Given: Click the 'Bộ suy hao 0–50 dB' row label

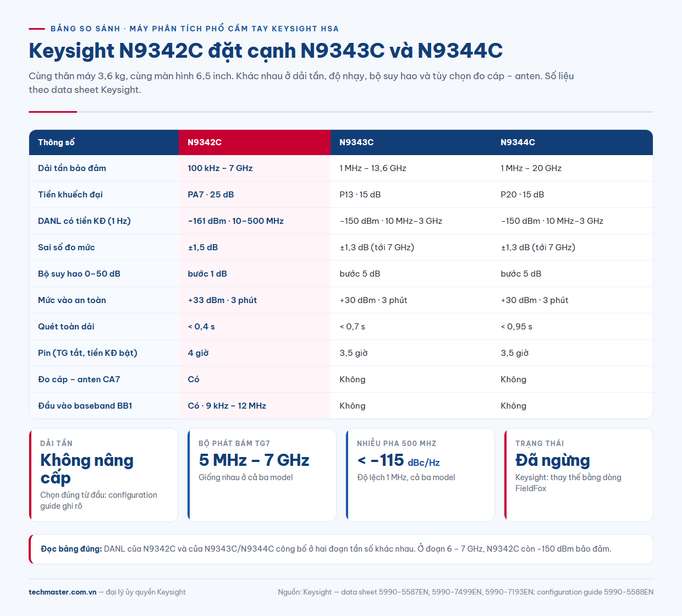Looking at the screenshot, I should [79, 274].
